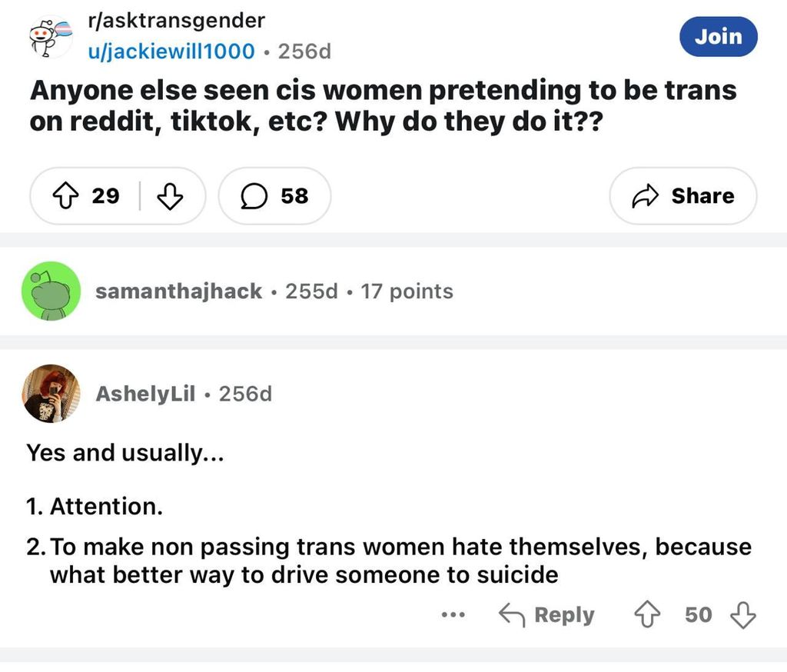Downvote AshelyLil's comment
Screen dimensions: 787x672
(742, 615)
